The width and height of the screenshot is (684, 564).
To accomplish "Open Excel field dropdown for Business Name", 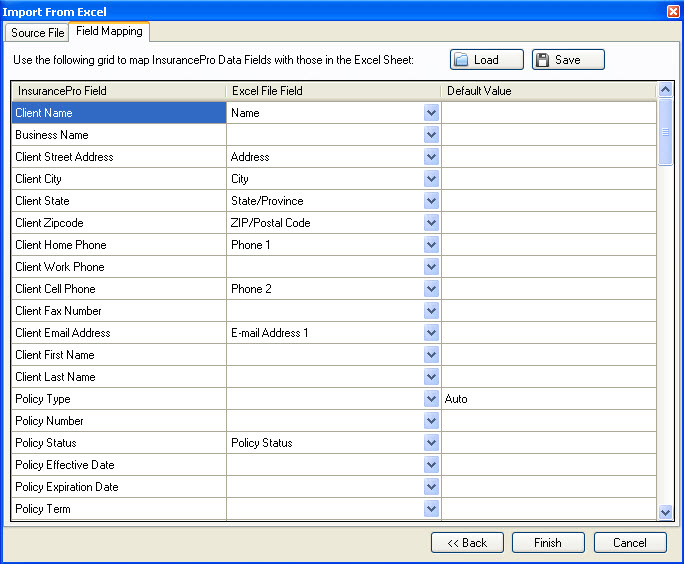I will point(431,135).
